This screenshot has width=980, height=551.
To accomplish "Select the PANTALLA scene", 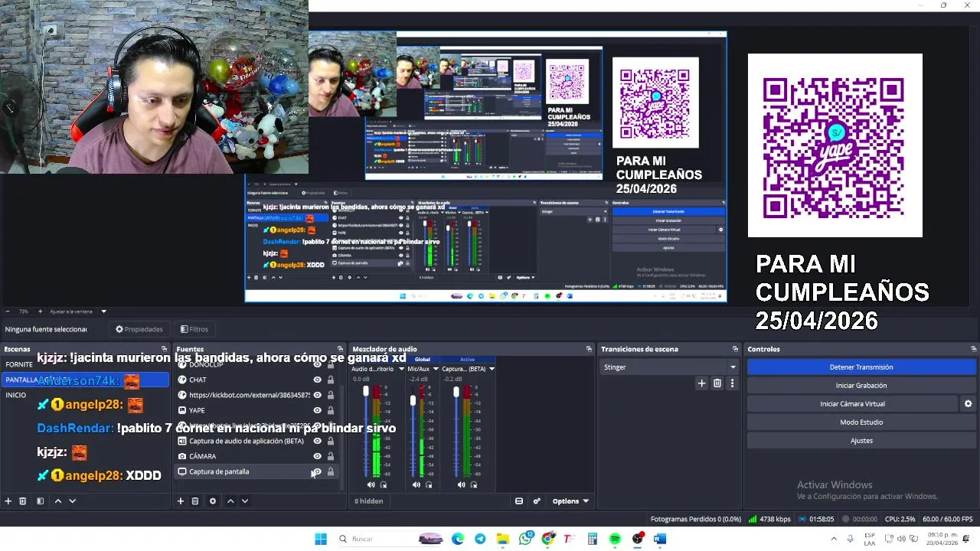I will tap(86, 380).
